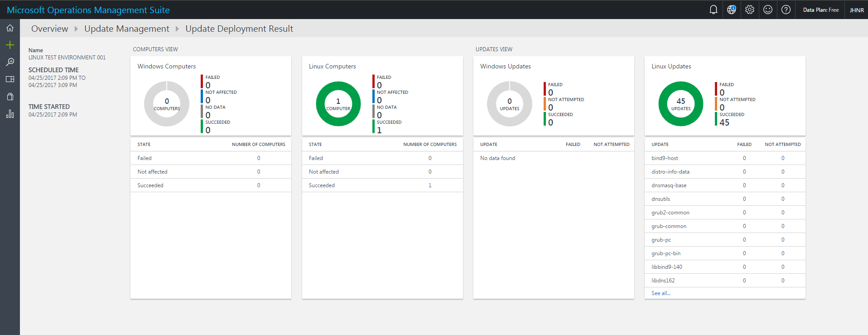The width and height of the screenshot is (868, 335).
Task: Open the Home icon in sidebar
Action: [x=10, y=28]
